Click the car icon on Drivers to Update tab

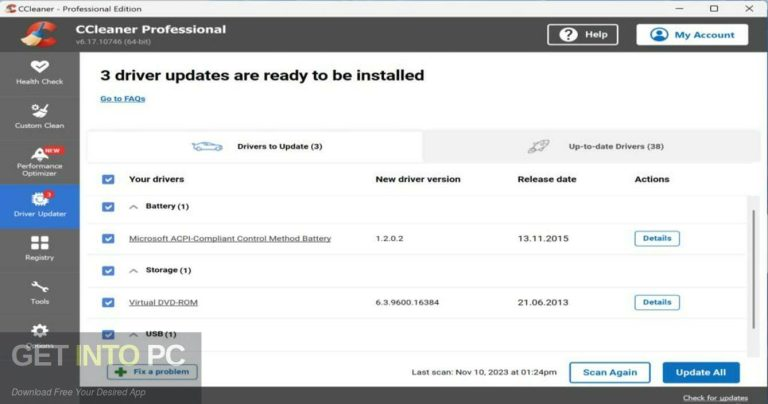click(207, 146)
